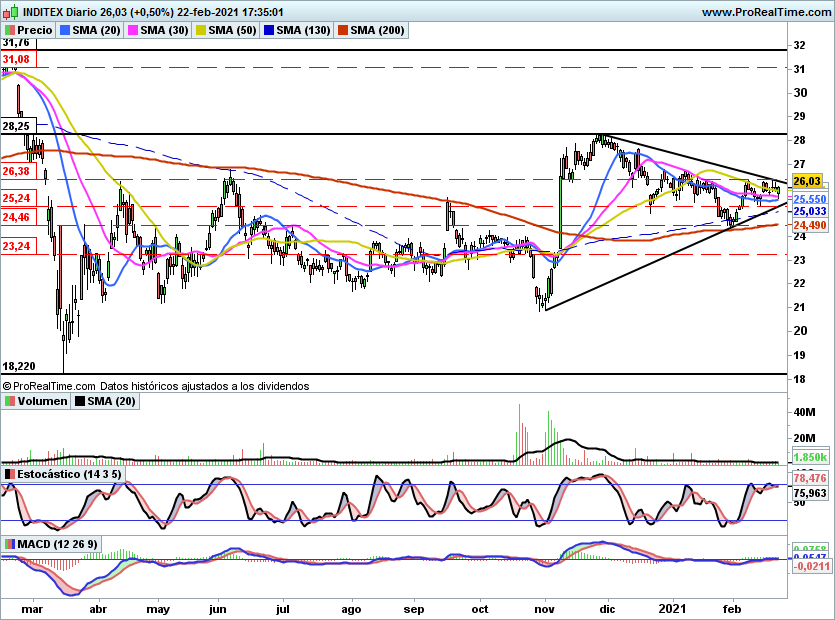Click the sep label on time axis
The image size is (835, 620).
pyautogui.click(x=414, y=609)
